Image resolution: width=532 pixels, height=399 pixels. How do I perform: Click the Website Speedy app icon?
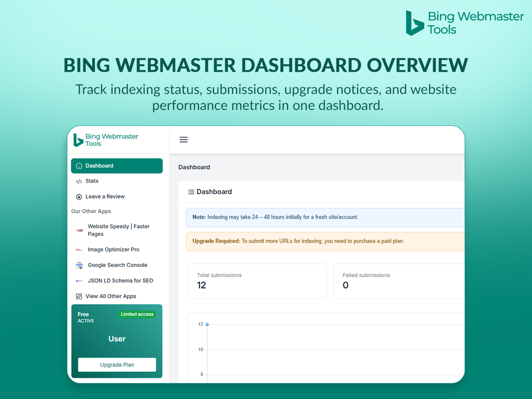(x=79, y=231)
